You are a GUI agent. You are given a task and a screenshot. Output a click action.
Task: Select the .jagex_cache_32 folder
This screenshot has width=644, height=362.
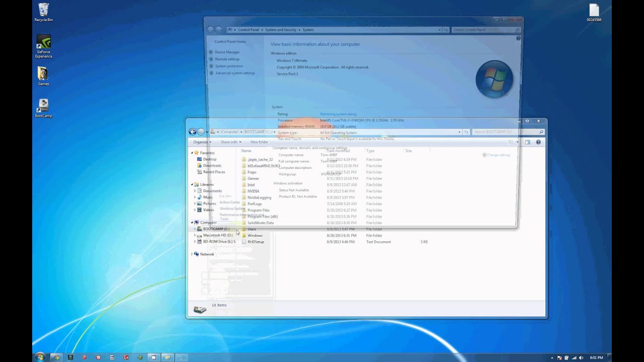260,159
